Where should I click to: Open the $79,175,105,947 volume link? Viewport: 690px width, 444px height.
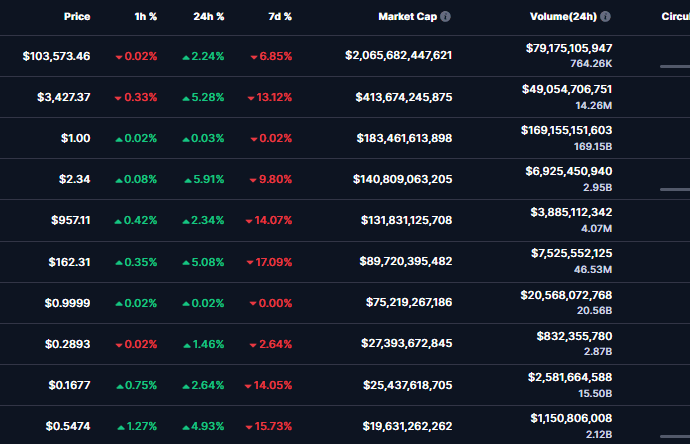[x=568, y=48]
